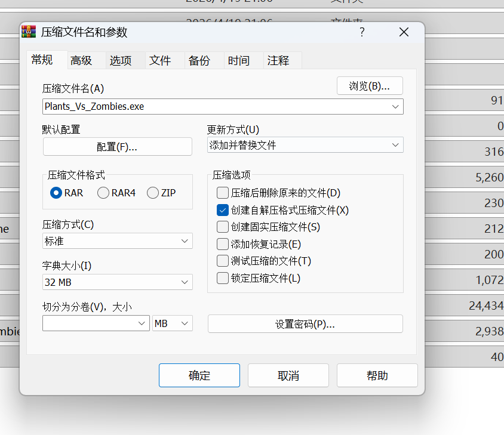Expand the 压缩方式 dropdown

pyautogui.click(x=118, y=241)
